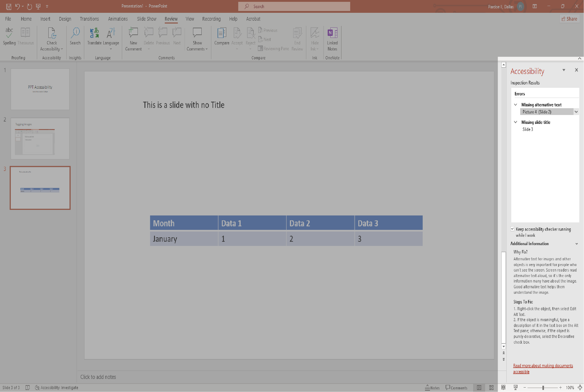The image size is (584, 392).
Task: Open the Design ribbon tab
Action: click(65, 19)
